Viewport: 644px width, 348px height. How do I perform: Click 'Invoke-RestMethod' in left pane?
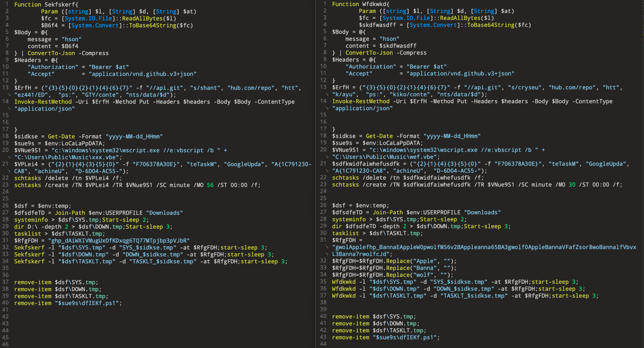(x=43, y=102)
